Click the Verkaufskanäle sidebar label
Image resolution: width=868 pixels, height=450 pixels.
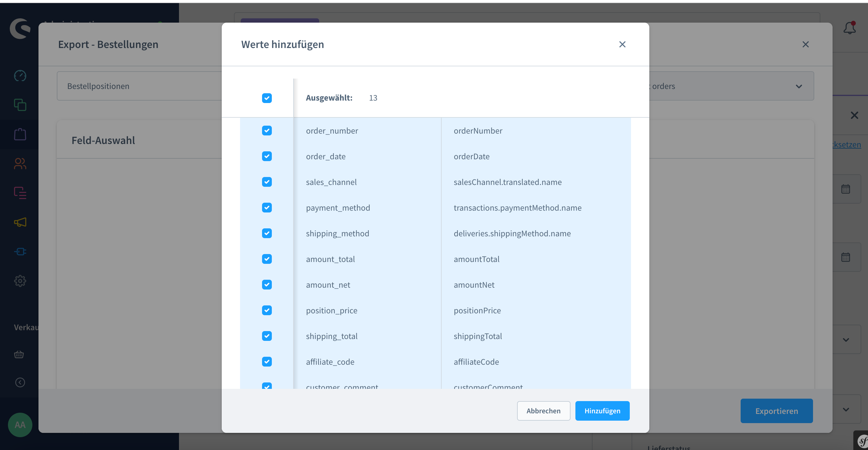coord(26,327)
